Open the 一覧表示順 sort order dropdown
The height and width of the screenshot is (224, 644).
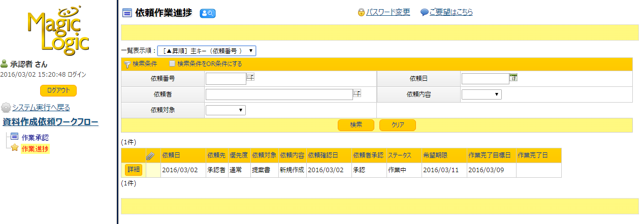[207, 51]
